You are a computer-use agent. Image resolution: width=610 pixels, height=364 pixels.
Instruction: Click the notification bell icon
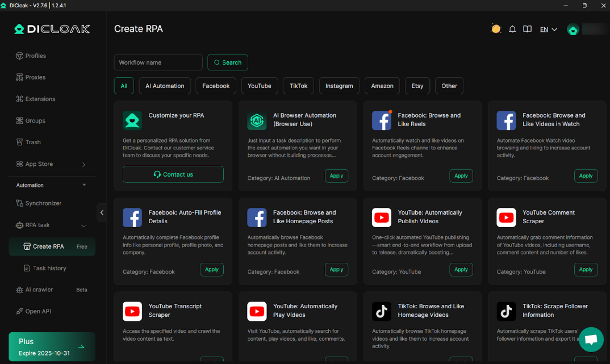(x=512, y=30)
